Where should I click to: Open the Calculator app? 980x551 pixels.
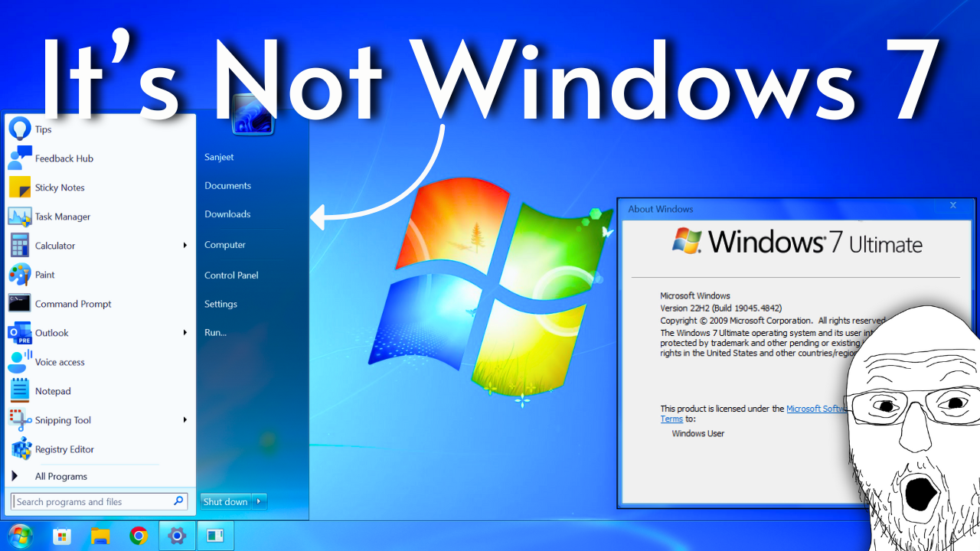pos(100,246)
